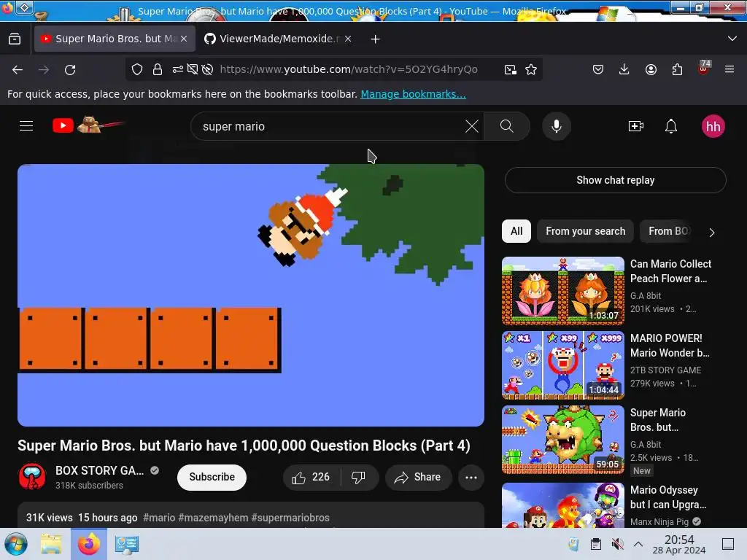Open the BOX STORY GAME channel avatar
Image resolution: width=747 pixels, height=560 pixels.
(x=32, y=477)
